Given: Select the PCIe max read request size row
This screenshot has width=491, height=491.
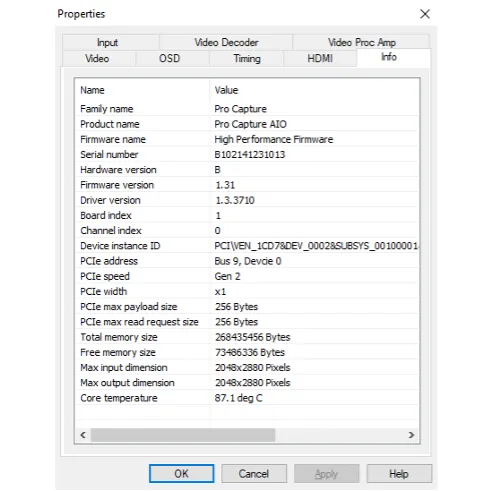Looking at the screenshot, I should pos(247,322).
